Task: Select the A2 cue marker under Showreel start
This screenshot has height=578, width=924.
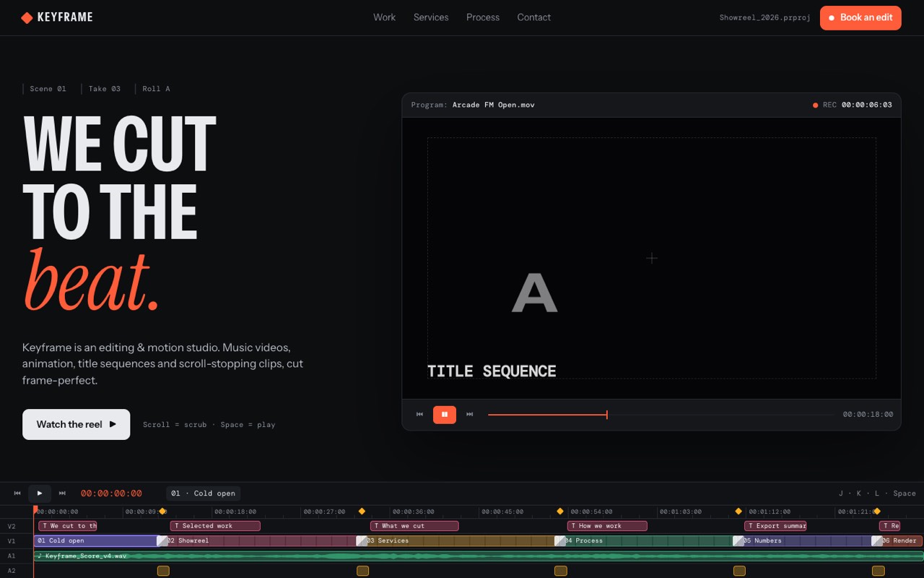Action: coord(163,571)
